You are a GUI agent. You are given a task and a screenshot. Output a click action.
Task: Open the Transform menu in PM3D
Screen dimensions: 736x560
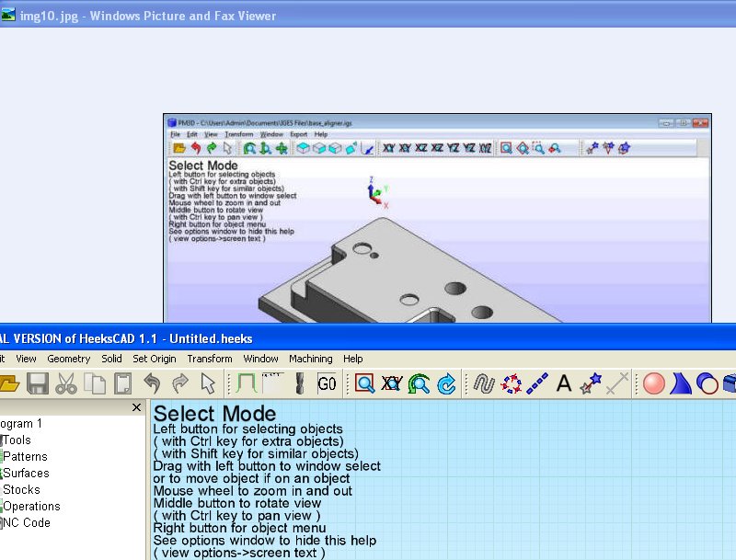[239, 134]
